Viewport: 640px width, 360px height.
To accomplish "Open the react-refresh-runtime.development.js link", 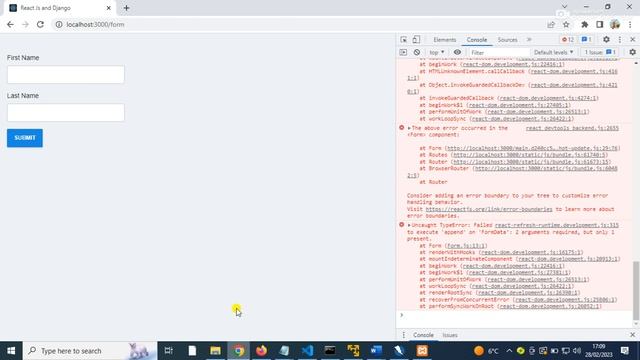I will [x=557, y=225].
